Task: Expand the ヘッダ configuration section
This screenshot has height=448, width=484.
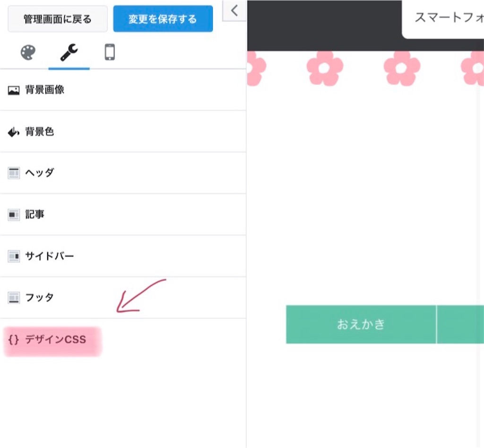Action: [x=38, y=173]
